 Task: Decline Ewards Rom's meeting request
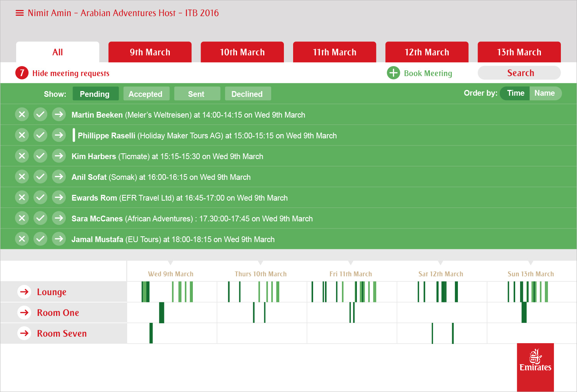(22, 198)
